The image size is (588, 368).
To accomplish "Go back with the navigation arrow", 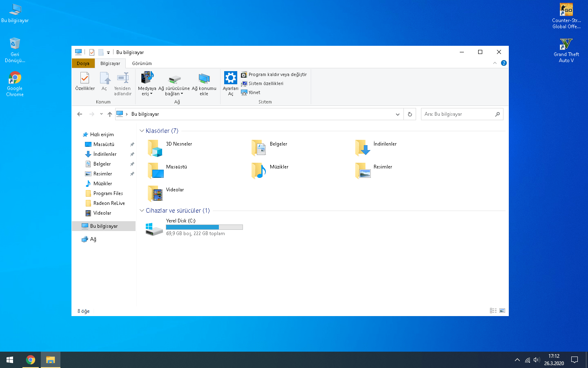I will [x=80, y=114].
